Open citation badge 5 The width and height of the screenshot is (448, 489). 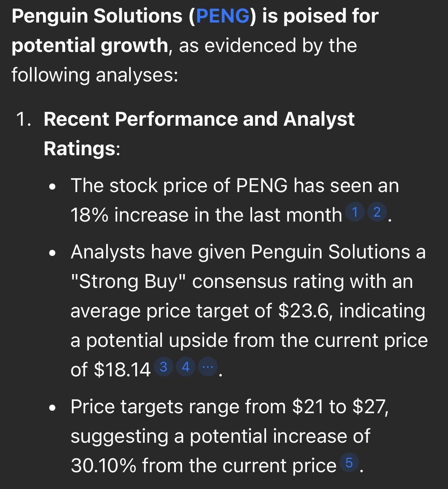pyautogui.click(x=349, y=462)
